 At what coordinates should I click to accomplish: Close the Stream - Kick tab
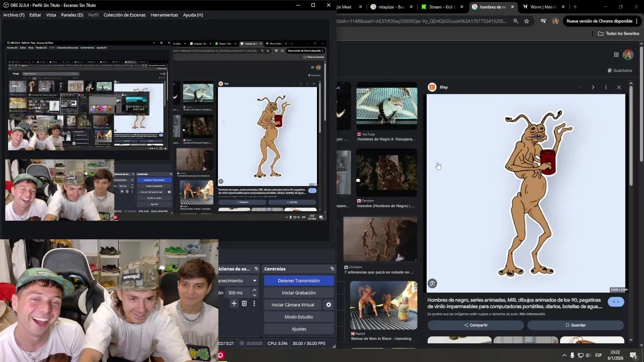pos(462,7)
